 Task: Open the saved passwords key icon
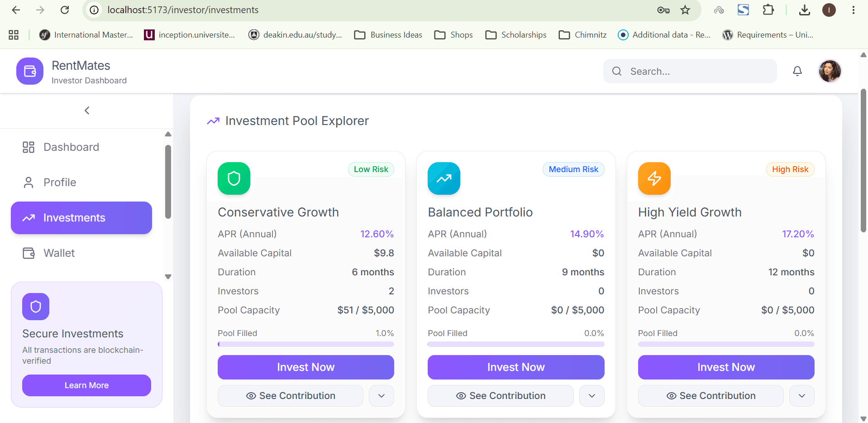(663, 10)
